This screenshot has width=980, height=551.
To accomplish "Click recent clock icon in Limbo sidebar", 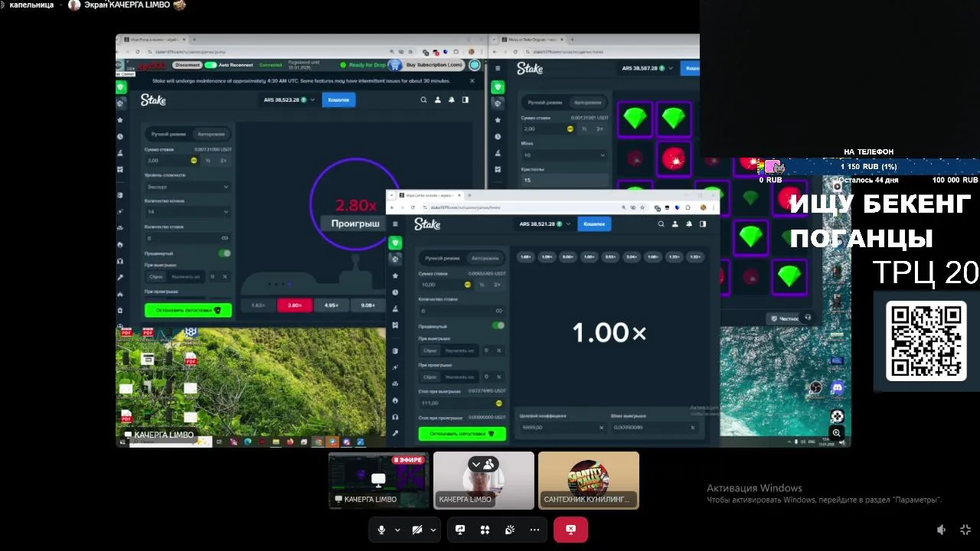I will 395,292.
